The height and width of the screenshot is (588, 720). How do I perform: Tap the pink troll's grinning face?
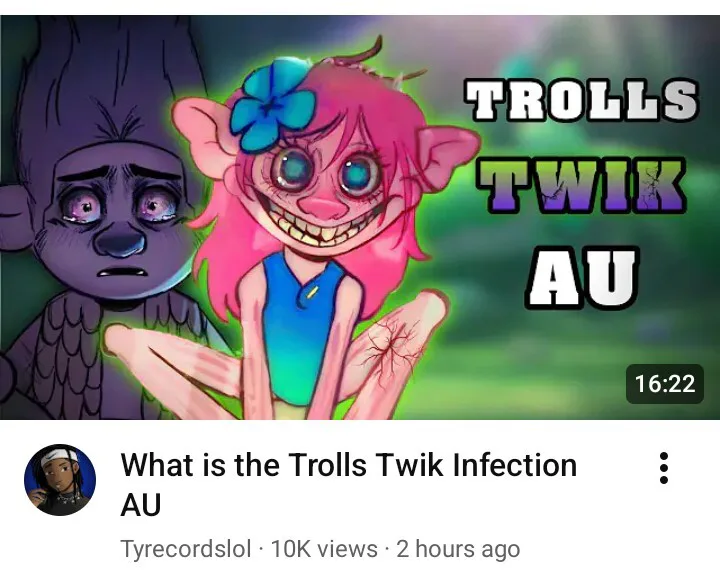pyautogui.click(x=324, y=193)
